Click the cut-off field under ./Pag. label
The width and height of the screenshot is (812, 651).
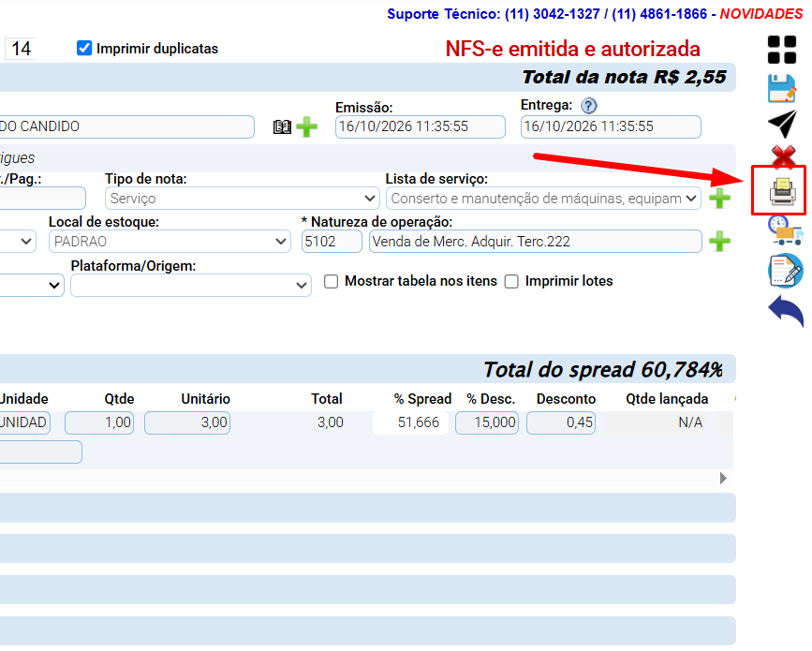[43, 199]
